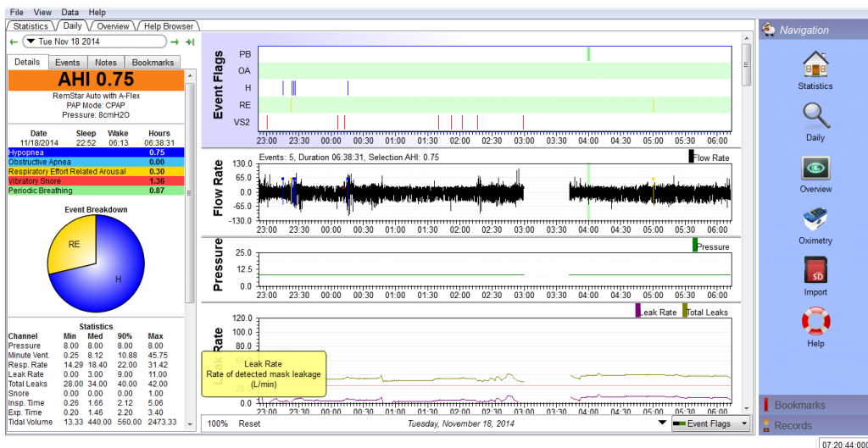The height and width of the screenshot is (448, 868).
Task: Open the File menu
Action: tap(17, 12)
